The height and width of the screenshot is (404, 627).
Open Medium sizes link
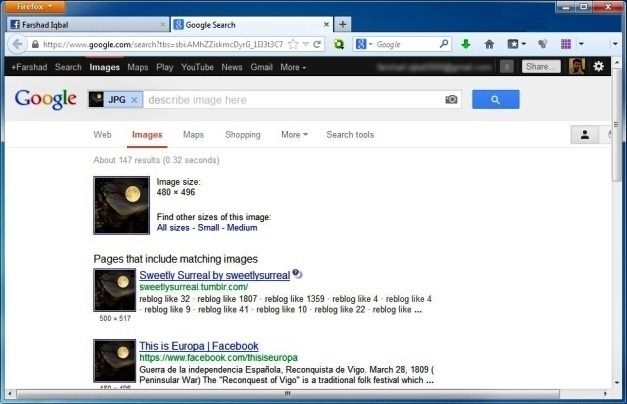pyautogui.click(x=242, y=228)
